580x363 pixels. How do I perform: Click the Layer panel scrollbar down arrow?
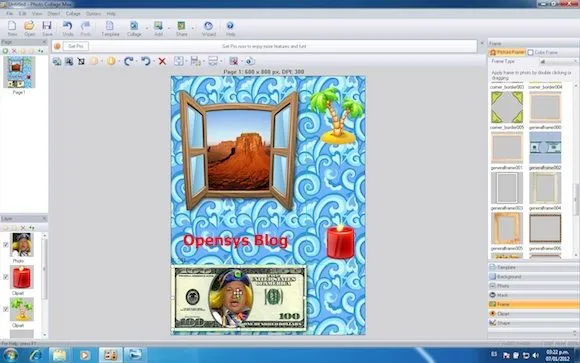pos(45,335)
